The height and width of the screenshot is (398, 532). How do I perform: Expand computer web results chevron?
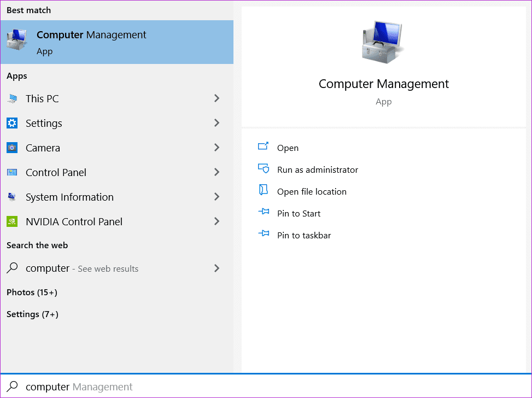point(217,268)
